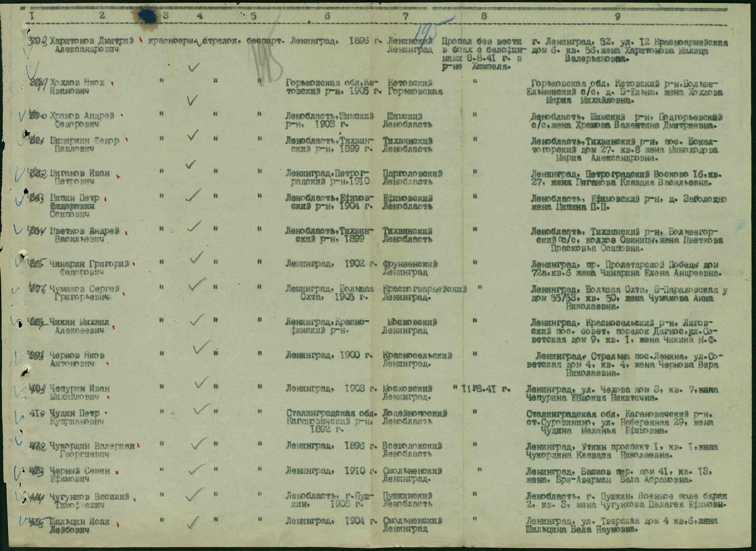Select Ефимовский Ленобласть in Ципин's row
Screen dimensions: 756x551
coord(407,202)
